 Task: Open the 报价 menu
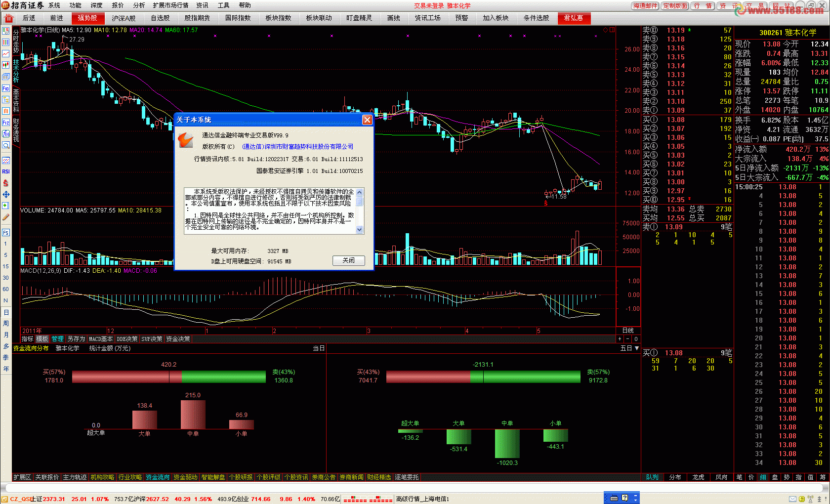click(x=118, y=5)
